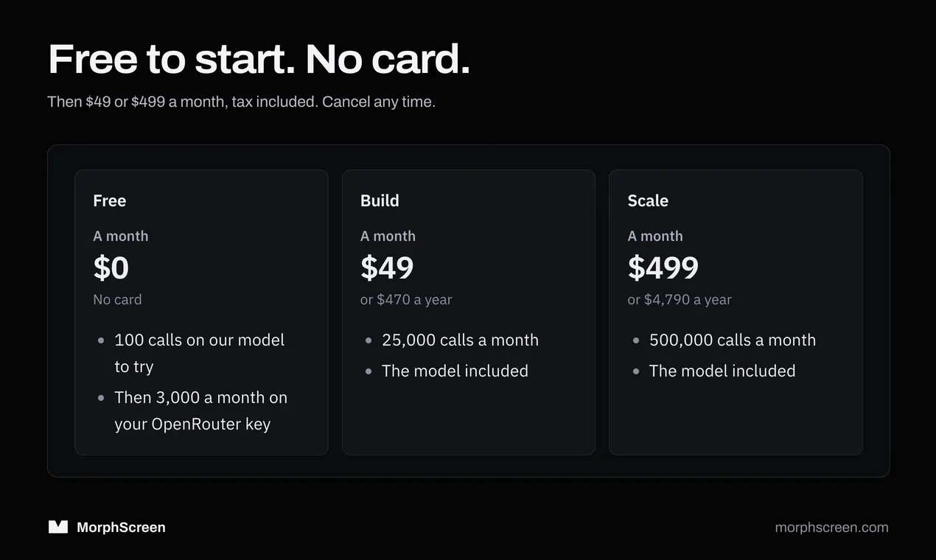Image resolution: width=936 pixels, height=560 pixels.
Task: Click the MorphScreen logo icon
Action: 58,527
